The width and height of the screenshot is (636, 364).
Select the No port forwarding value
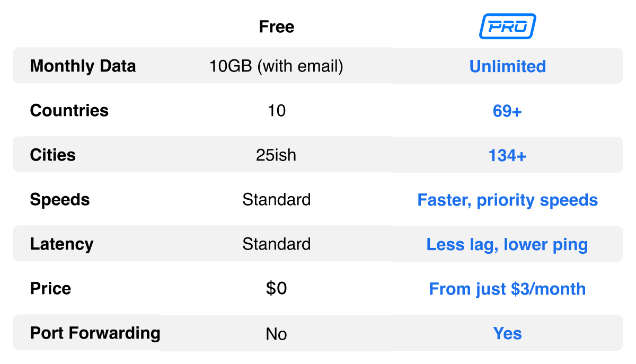click(x=277, y=334)
